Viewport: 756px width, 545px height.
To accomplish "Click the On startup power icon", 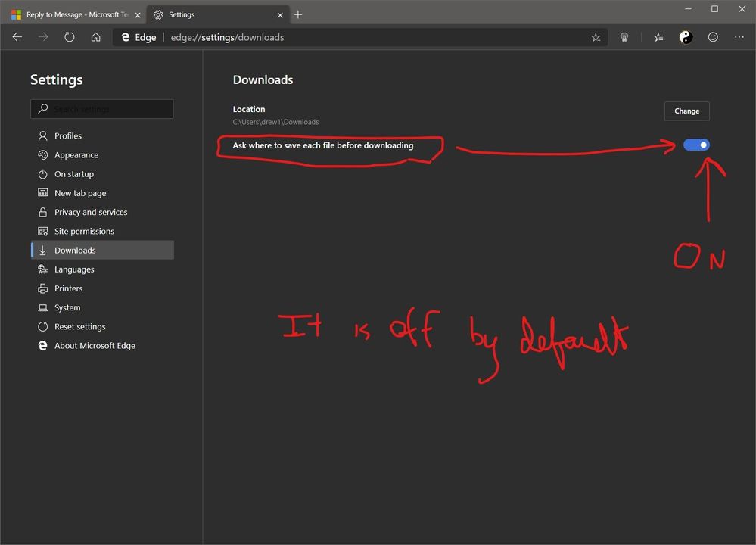I will click(x=43, y=174).
